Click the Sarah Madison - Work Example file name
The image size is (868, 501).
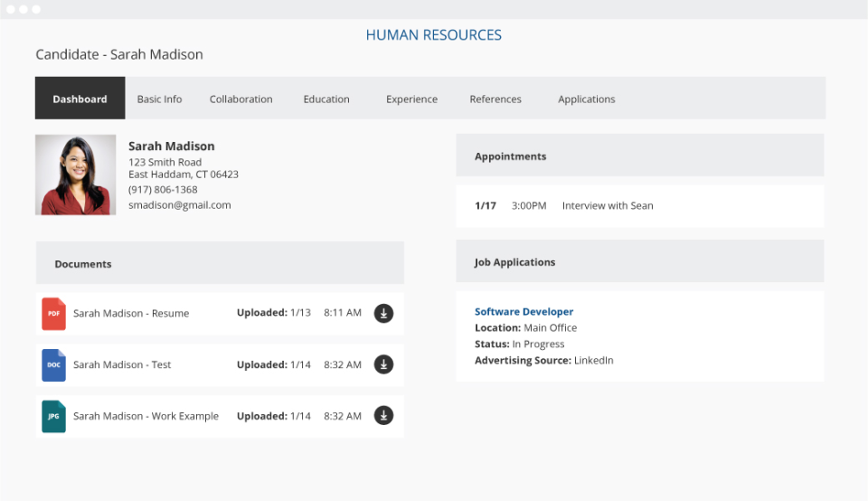point(146,416)
